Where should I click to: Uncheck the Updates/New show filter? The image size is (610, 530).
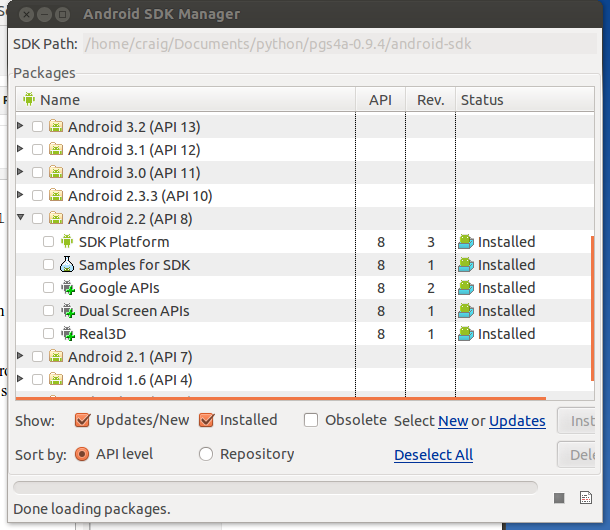pos(82,420)
